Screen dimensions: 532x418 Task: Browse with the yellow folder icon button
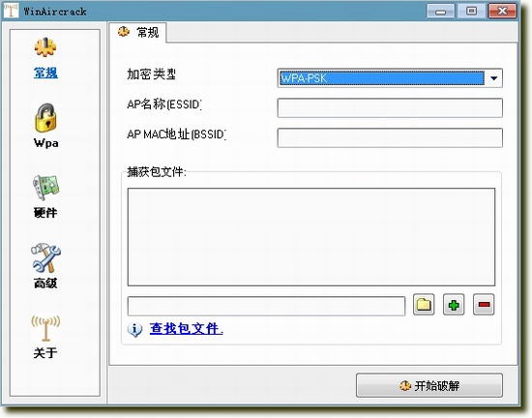(424, 305)
